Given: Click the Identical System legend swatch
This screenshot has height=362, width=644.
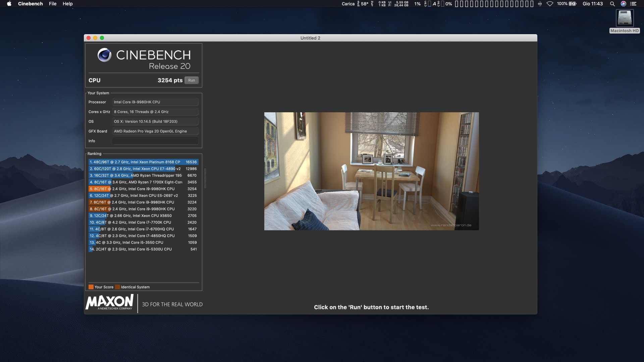Looking at the screenshot, I should pyautogui.click(x=117, y=287).
